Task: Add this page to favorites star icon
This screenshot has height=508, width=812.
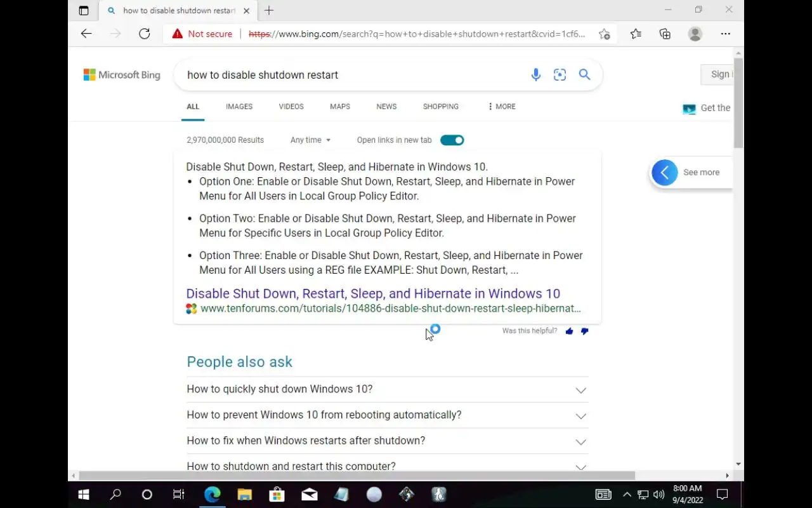Action: 605,34
